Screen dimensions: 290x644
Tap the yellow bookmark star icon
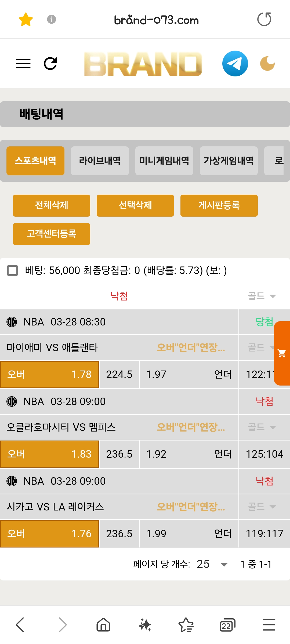coord(26,20)
